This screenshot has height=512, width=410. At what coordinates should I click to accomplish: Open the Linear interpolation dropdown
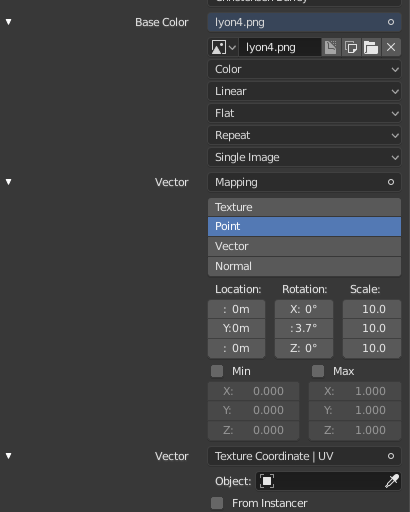[304, 91]
